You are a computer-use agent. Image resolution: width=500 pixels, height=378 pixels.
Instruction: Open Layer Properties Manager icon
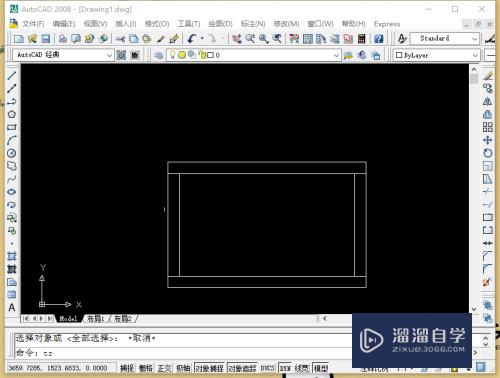pyautogui.click(x=159, y=55)
